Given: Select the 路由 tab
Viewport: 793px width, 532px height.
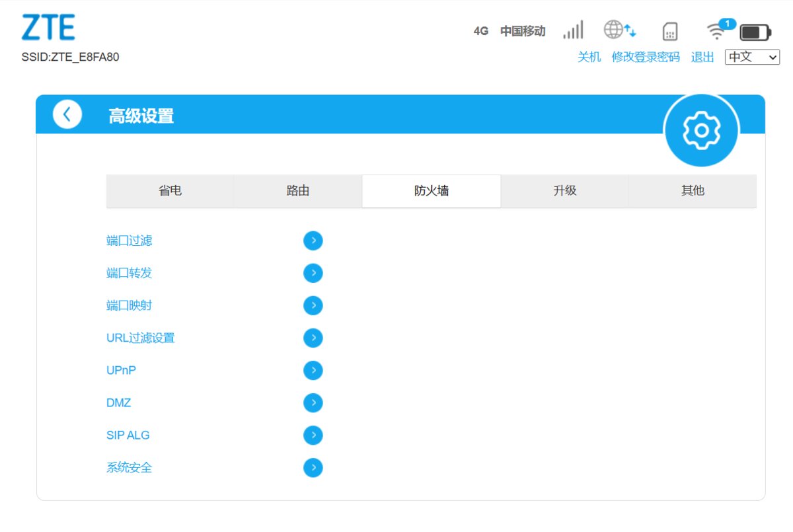Looking at the screenshot, I should tap(298, 191).
